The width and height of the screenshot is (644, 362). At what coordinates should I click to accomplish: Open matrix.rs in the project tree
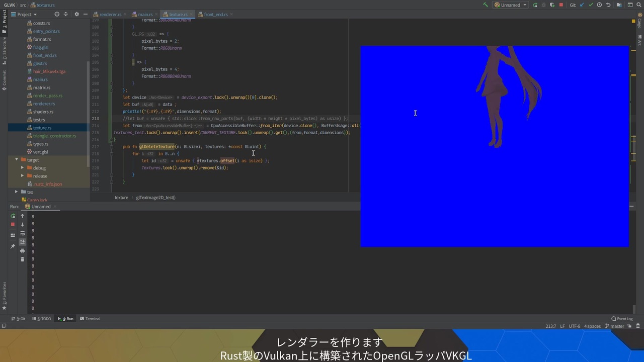41,87
